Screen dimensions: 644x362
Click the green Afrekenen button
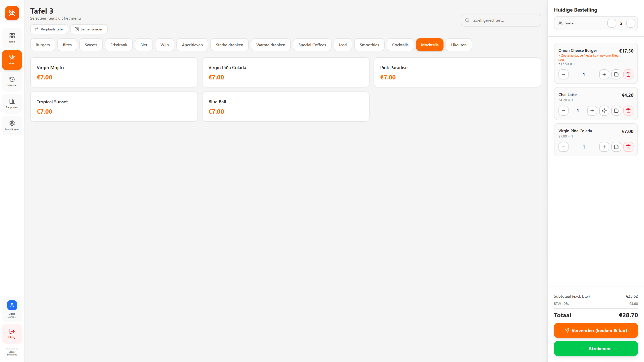596,348
